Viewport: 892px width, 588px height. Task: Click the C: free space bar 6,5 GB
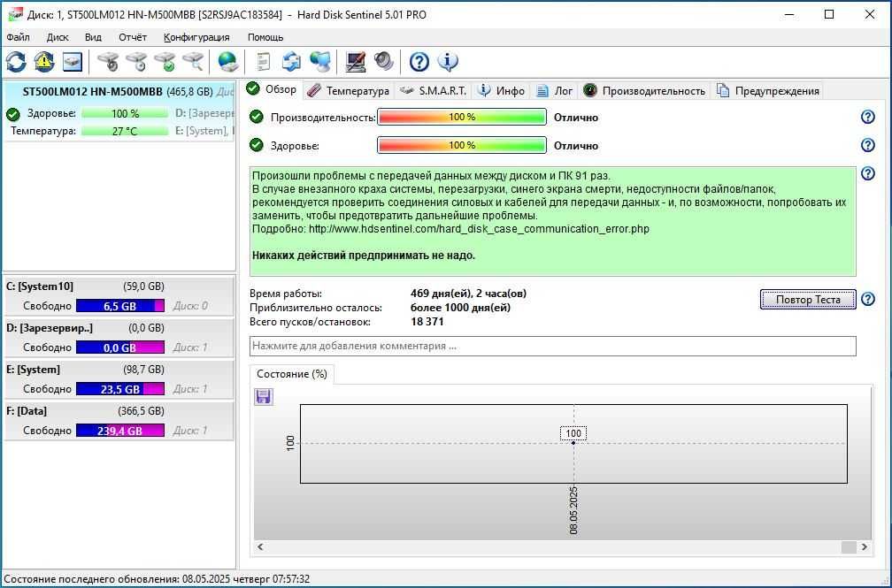pyautogui.click(x=120, y=306)
